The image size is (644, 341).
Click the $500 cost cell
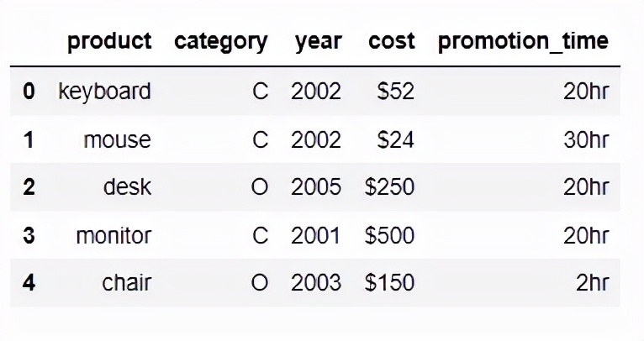[389, 235]
